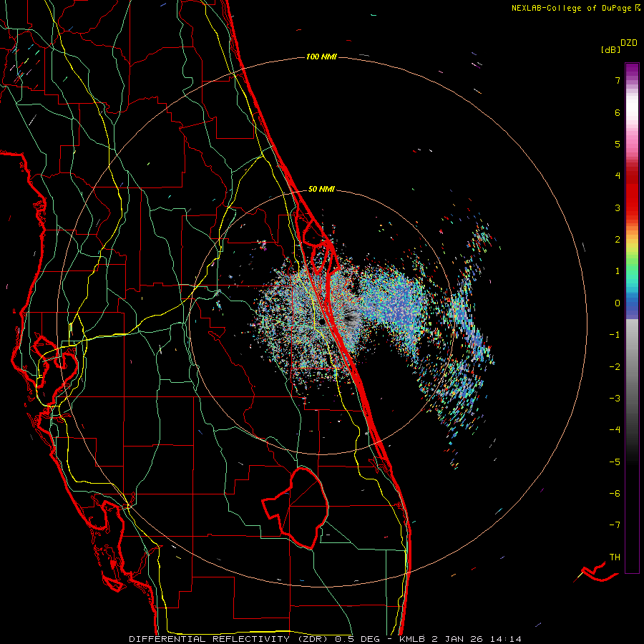This screenshot has height=644, width=644.
Task: Click the 2 value on color scale
Action: [x=618, y=240]
